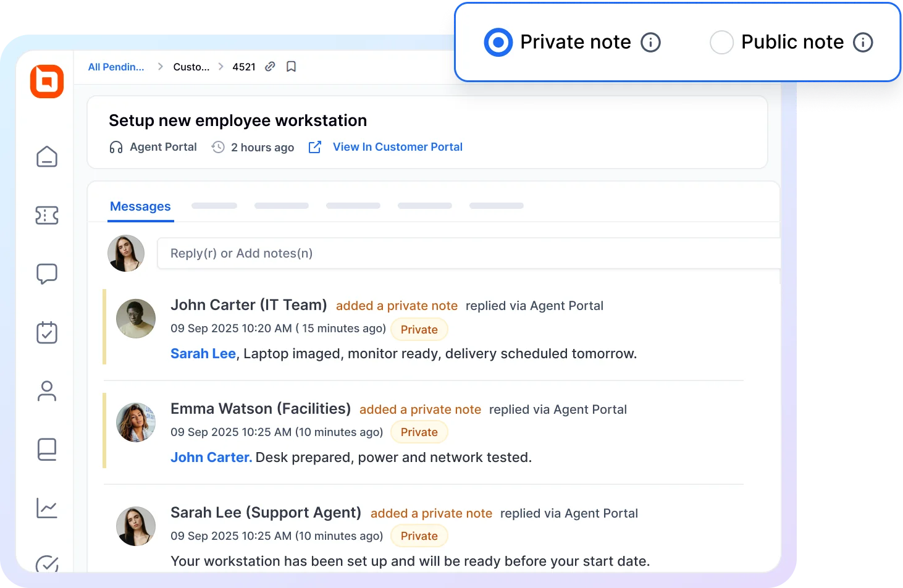Open the tasks calendar icon in the sidebar
This screenshot has width=903, height=588.
click(46, 332)
